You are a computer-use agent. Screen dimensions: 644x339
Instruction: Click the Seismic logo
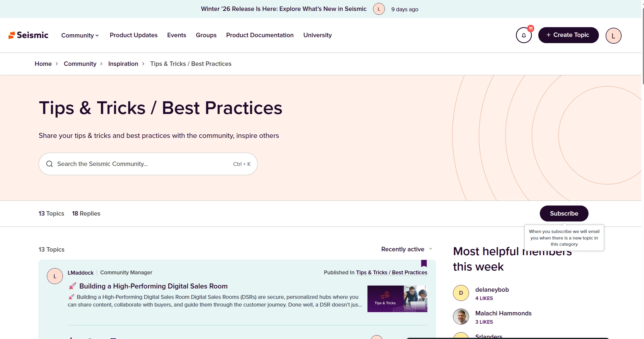tap(28, 35)
